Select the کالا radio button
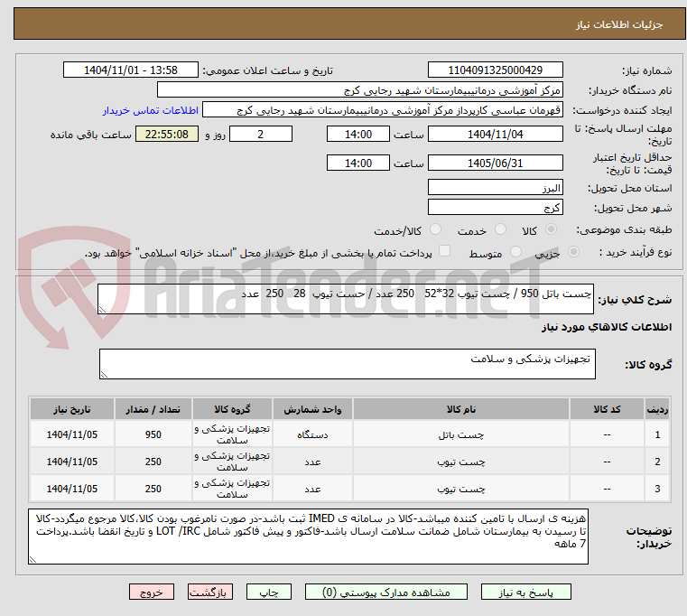 551,229
